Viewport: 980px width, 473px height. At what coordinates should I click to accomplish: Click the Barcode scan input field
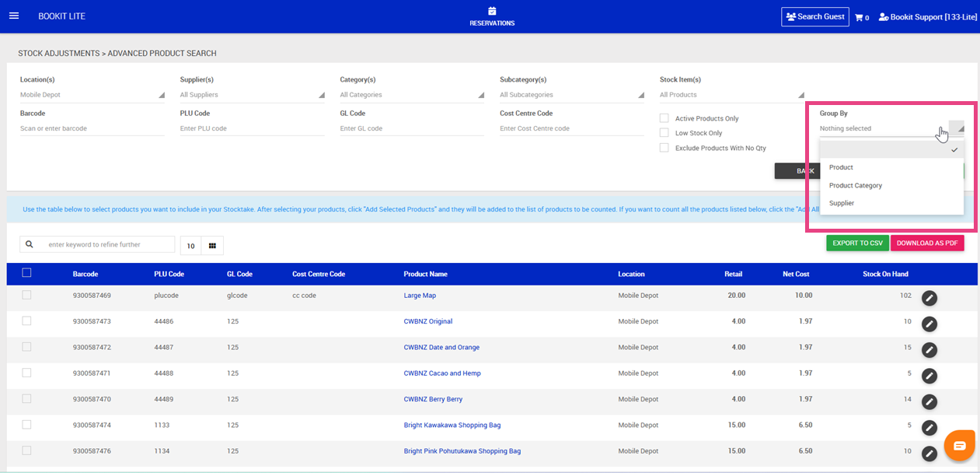(92, 128)
